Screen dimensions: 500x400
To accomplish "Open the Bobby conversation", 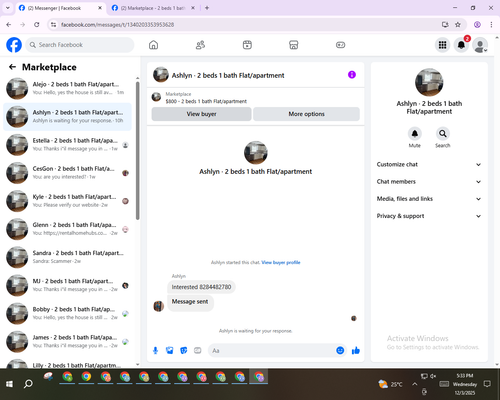I will (67, 313).
